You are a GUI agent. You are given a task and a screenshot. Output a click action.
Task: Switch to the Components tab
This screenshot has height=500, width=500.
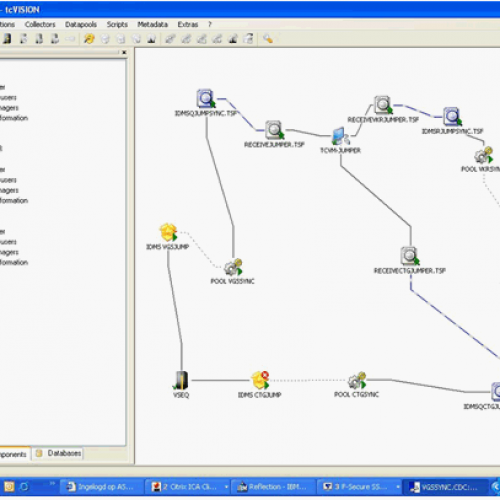point(15,454)
